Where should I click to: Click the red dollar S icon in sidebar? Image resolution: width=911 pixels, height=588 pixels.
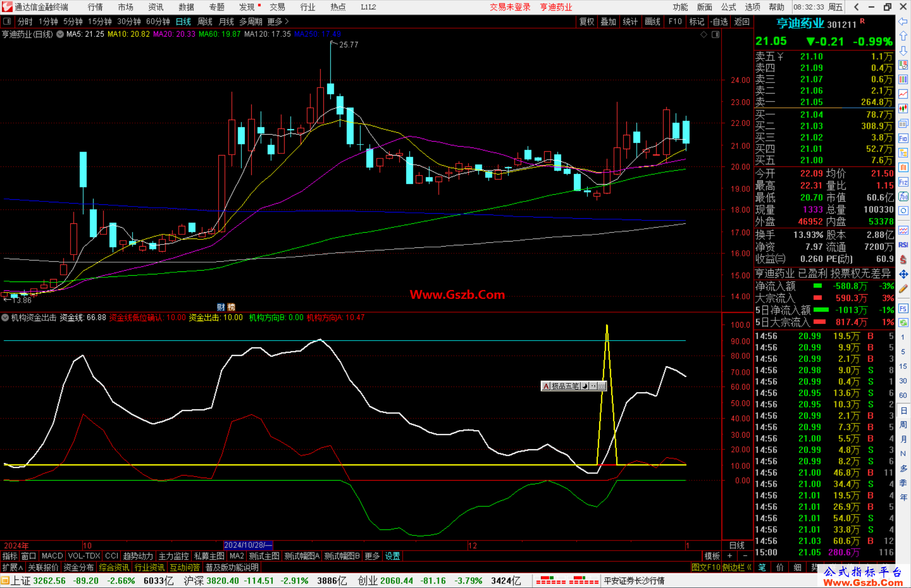point(903,260)
